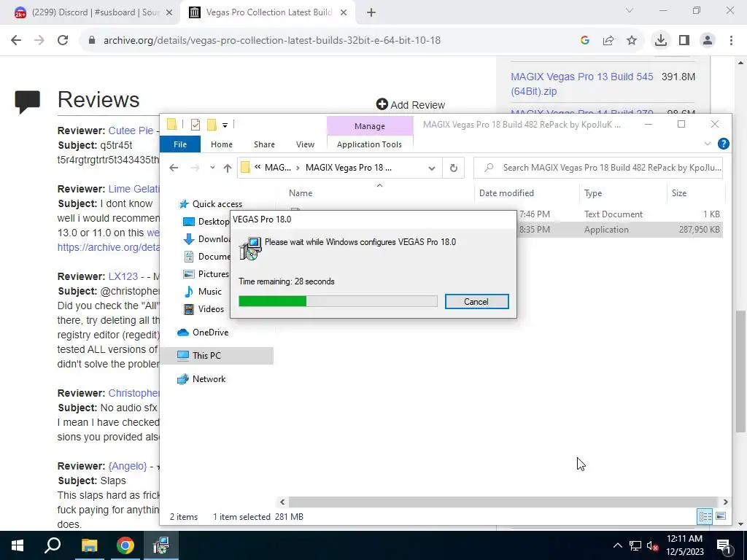This screenshot has height=560, width=747.
Task: Open File Explorer from the taskbar
Action: coord(89,545)
